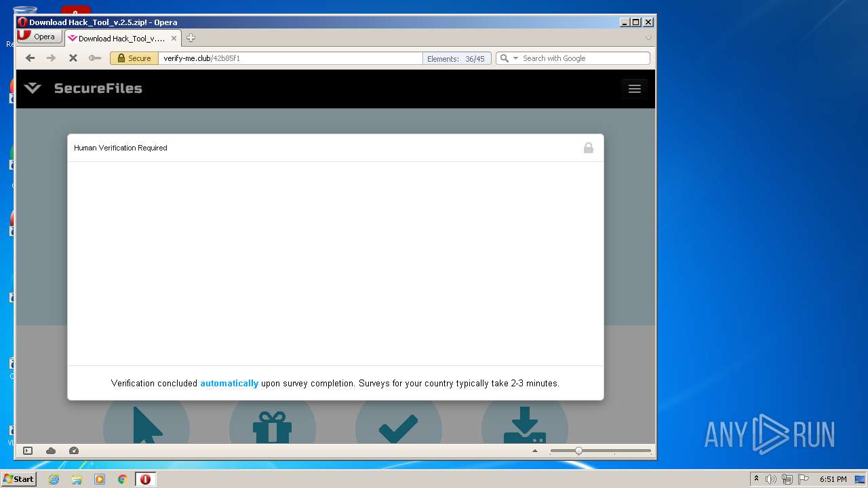Launch Google Chrome from taskbar
The width and height of the screenshot is (868, 488).
pos(123,479)
